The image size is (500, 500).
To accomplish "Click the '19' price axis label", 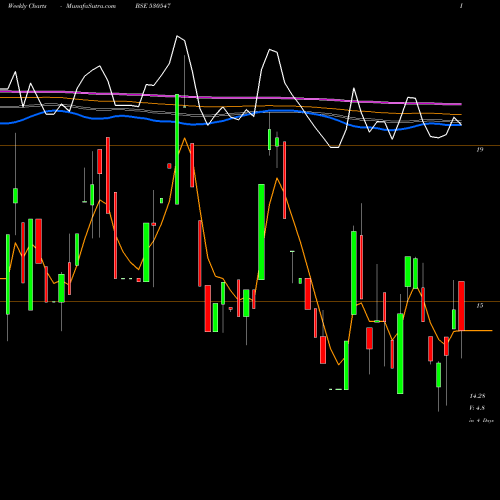I will (480, 150).
